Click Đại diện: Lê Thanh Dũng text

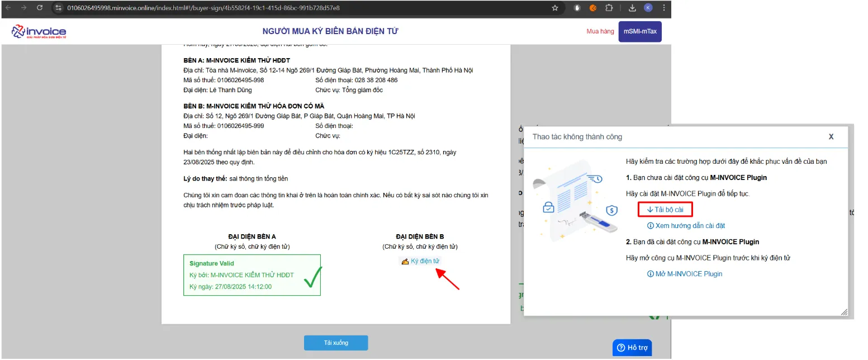217,90
